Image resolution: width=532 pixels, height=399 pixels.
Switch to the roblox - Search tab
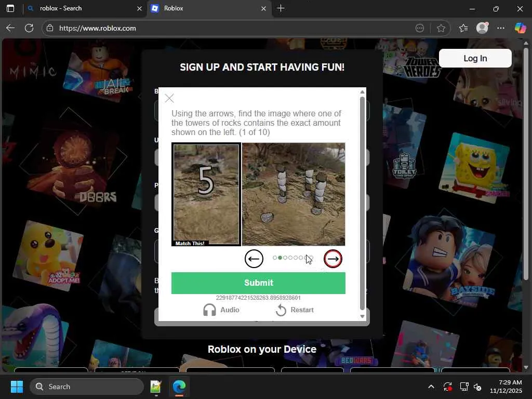pyautogui.click(x=85, y=8)
